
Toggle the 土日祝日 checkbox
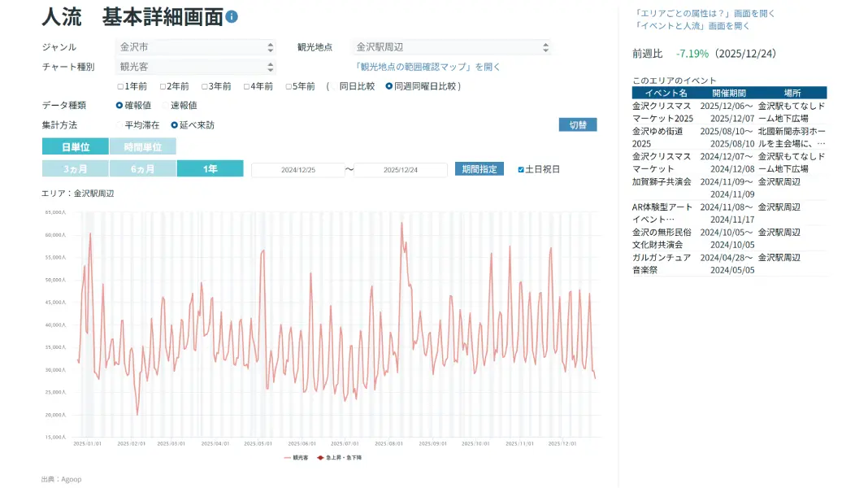click(x=521, y=169)
